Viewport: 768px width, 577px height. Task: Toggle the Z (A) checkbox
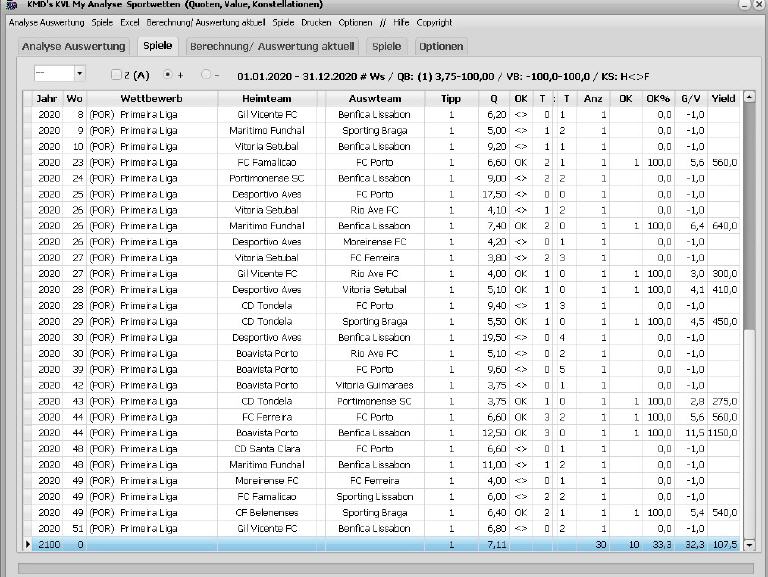[116, 75]
